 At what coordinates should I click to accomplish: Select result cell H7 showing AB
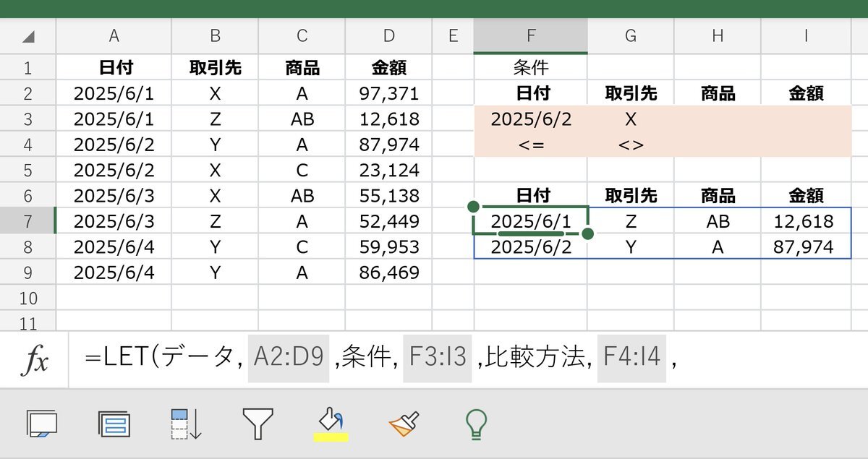(x=718, y=220)
